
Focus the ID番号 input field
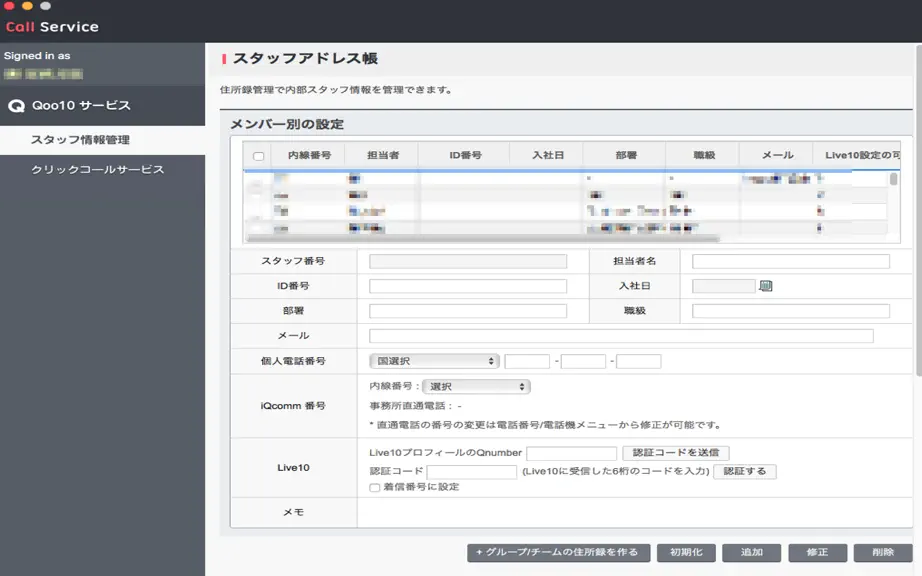tap(468, 286)
